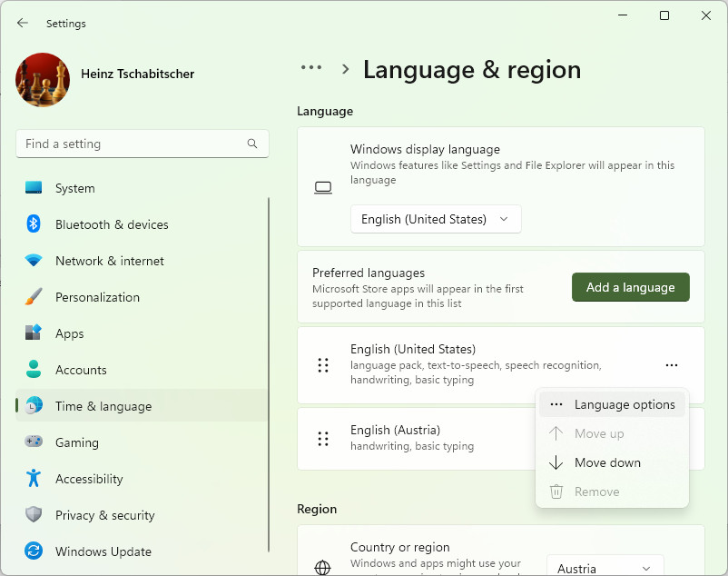Image resolution: width=728 pixels, height=576 pixels.
Task: Click the English (United States) preferred language title
Action: [413, 349]
